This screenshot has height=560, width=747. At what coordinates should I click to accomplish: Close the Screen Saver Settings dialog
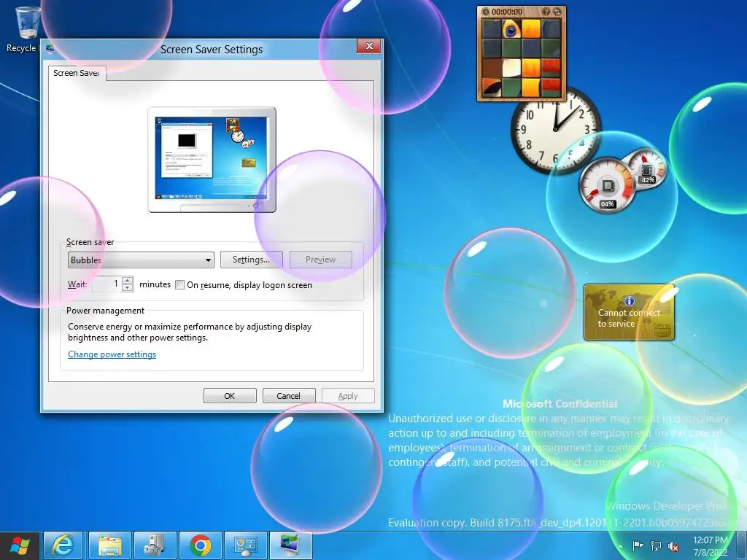click(x=368, y=46)
